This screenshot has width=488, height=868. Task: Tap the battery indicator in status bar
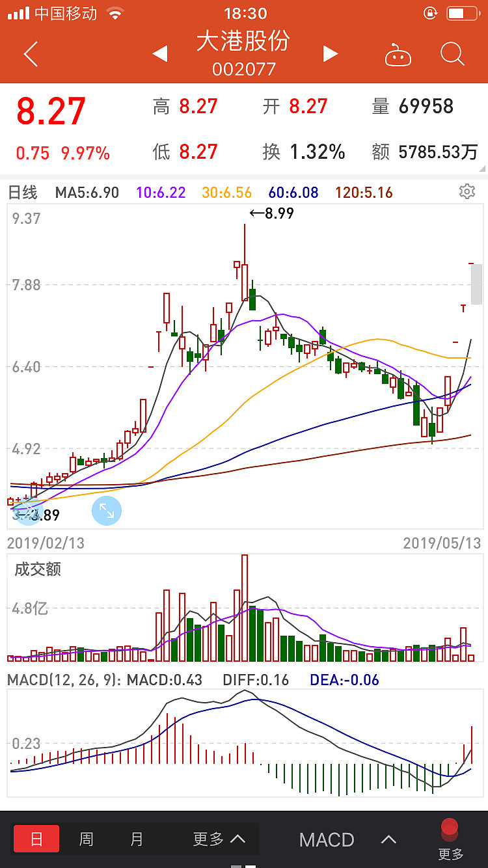[463, 13]
